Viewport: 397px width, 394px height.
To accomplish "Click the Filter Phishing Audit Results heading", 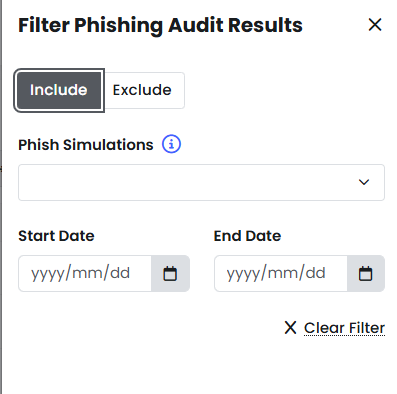I will pos(160,25).
